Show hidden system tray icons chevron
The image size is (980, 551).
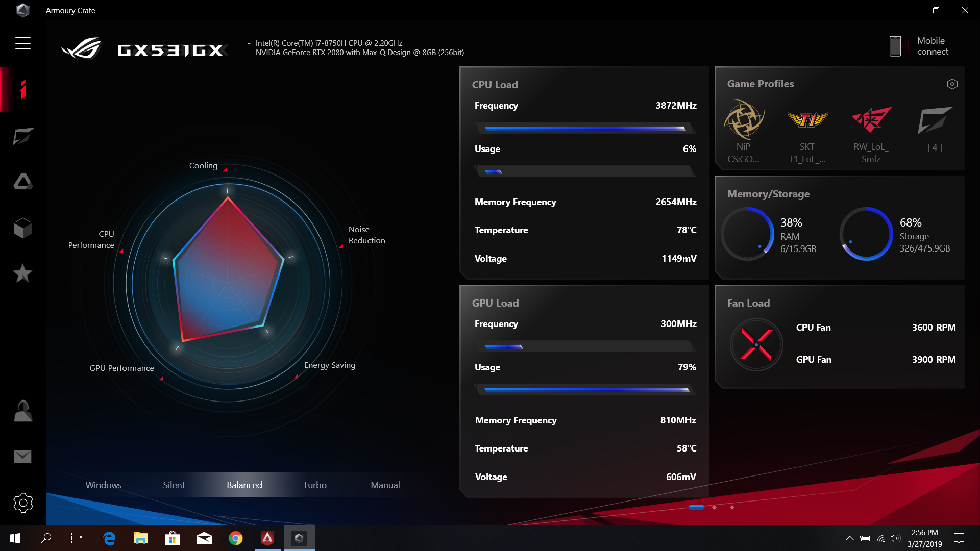tap(849, 538)
